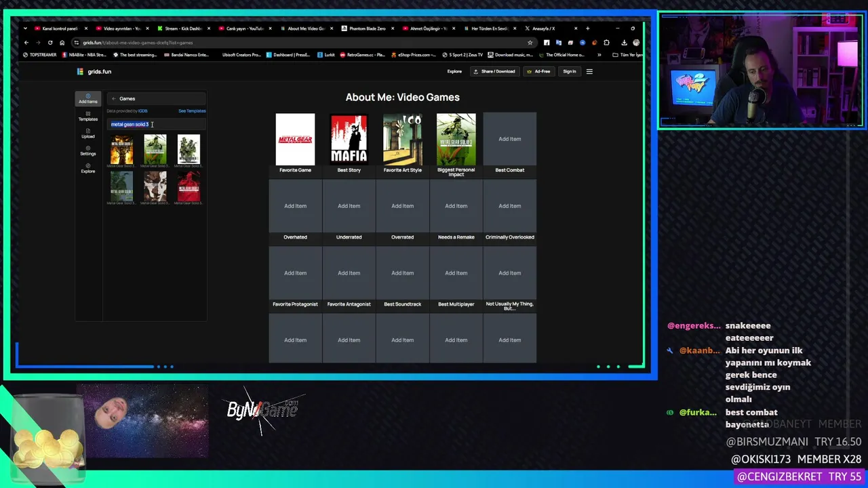Select the orange flame Metal Gear Solid 3 cover
The image size is (868, 488).
(122, 149)
